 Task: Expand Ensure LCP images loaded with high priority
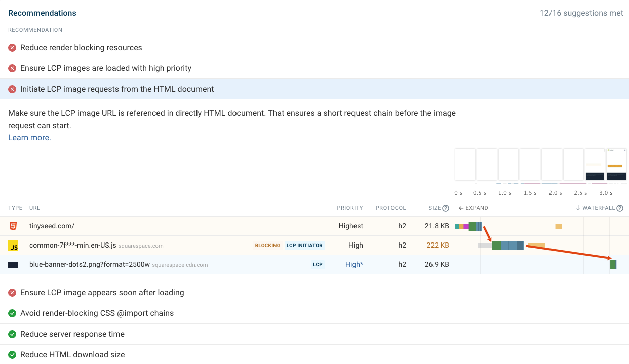pos(106,68)
